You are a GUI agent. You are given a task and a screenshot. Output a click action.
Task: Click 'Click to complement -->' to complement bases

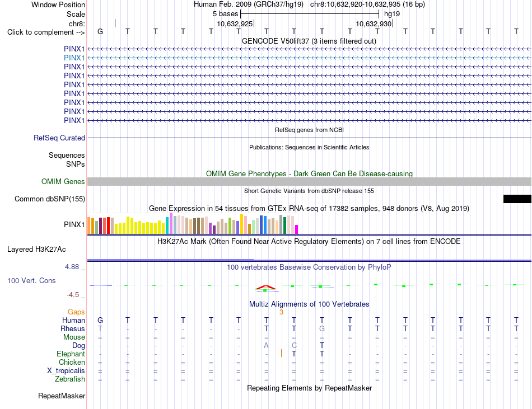pos(46,32)
